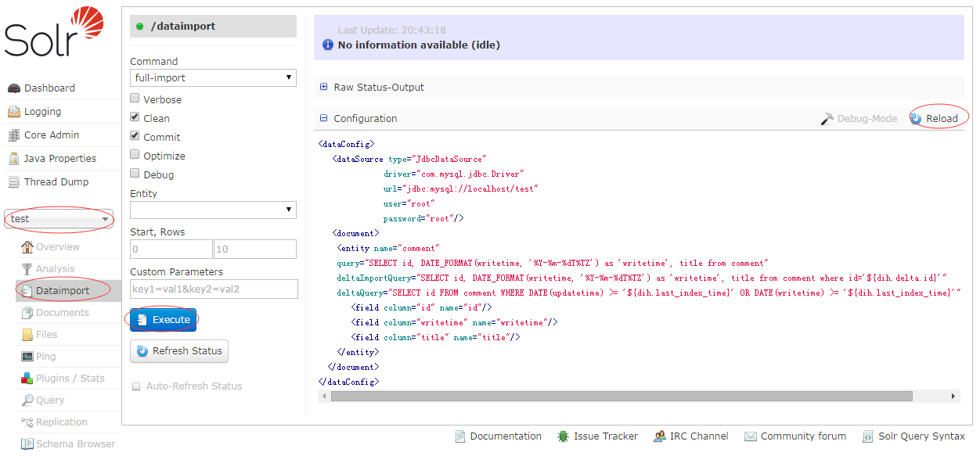Open the Query menu item

click(50, 400)
